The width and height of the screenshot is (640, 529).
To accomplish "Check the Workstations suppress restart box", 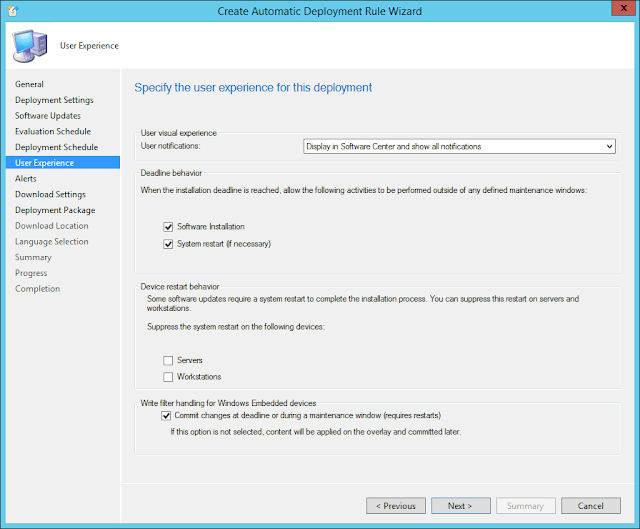I will coord(168,377).
